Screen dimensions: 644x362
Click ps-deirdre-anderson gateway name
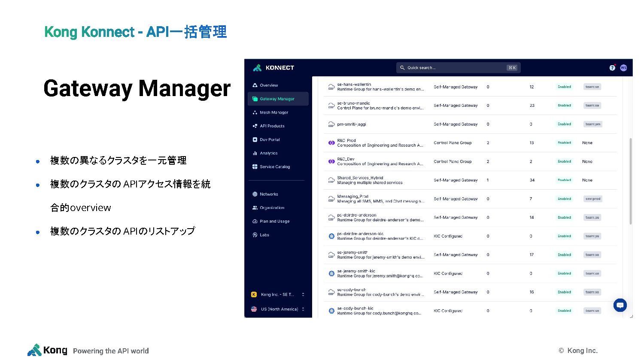(356, 215)
